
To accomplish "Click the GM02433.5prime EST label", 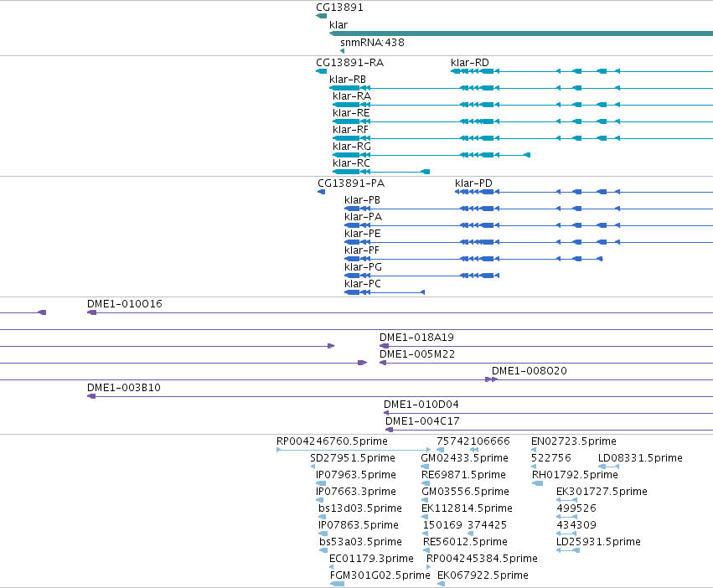I will pos(464,458).
